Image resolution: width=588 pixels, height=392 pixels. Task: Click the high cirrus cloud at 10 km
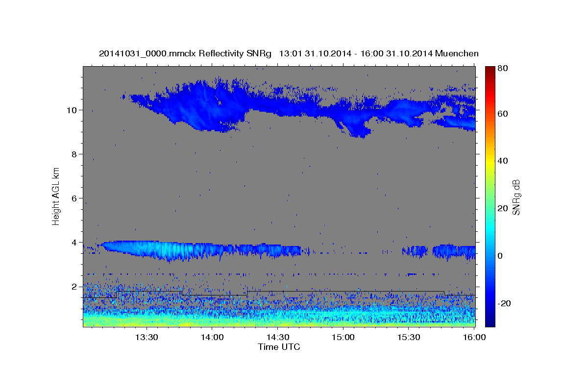299,107
